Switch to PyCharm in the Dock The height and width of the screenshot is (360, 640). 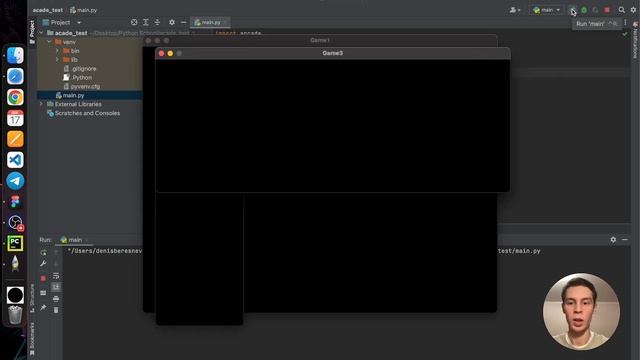[15, 243]
